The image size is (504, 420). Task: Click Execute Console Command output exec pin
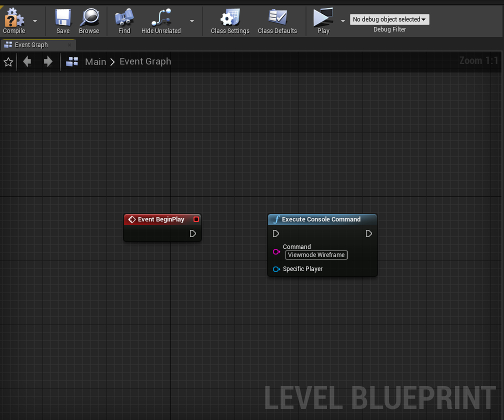[x=368, y=233]
